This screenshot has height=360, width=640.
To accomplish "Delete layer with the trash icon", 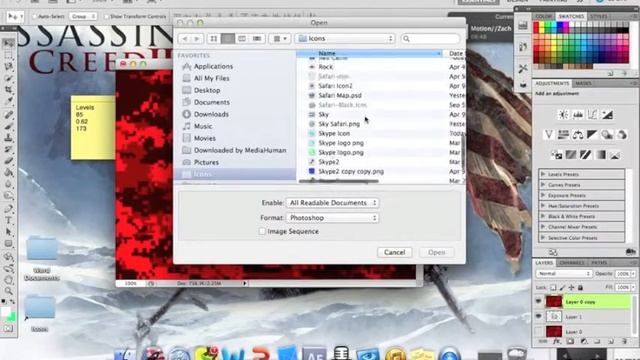I will click(625, 342).
